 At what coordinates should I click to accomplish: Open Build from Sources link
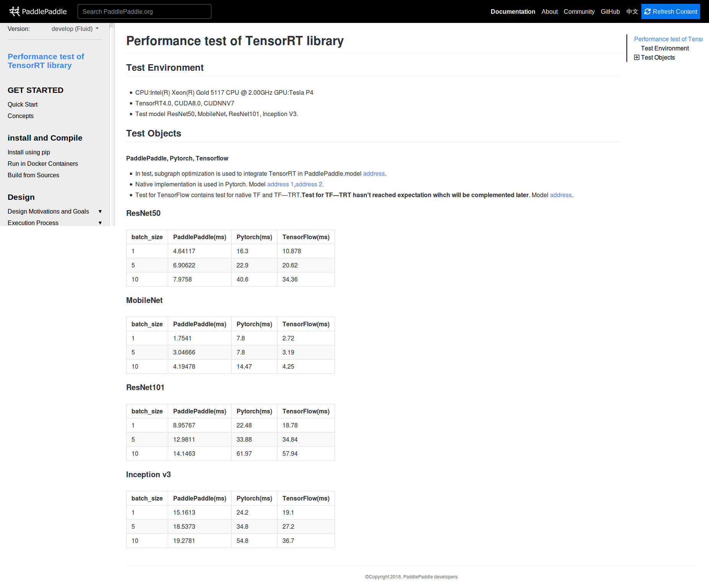click(x=33, y=175)
